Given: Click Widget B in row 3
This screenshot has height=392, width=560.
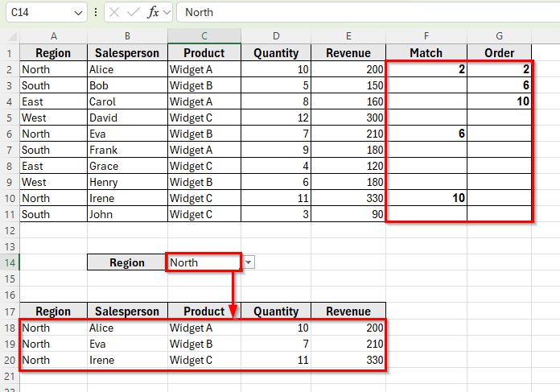Looking at the screenshot, I should [204, 85].
